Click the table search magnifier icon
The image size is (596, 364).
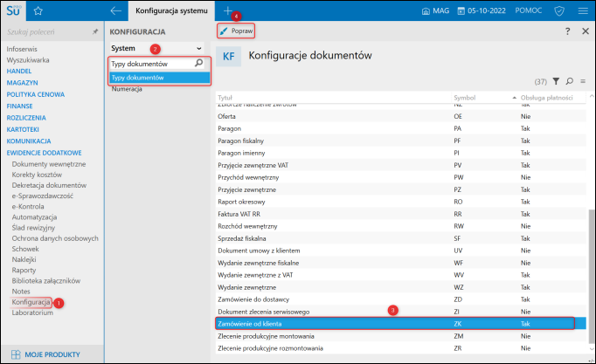pyautogui.click(x=570, y=81)
